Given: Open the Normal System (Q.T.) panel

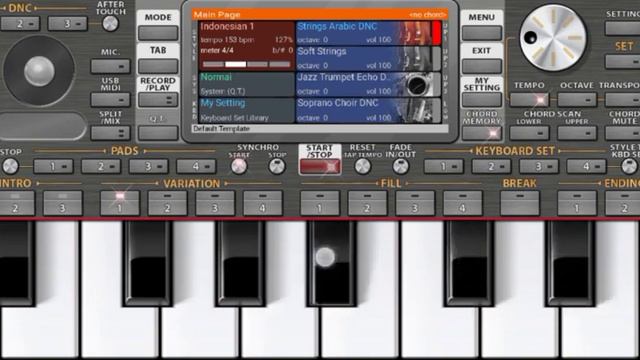Looking at the screenshot, I should pyautogui.click(x=247, y=84).
